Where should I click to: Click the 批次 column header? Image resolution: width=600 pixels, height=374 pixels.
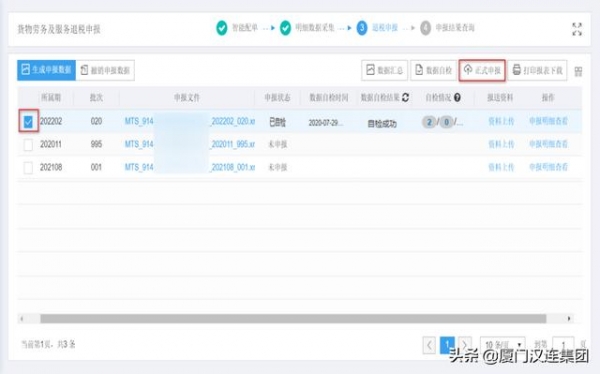pos(96,98)
